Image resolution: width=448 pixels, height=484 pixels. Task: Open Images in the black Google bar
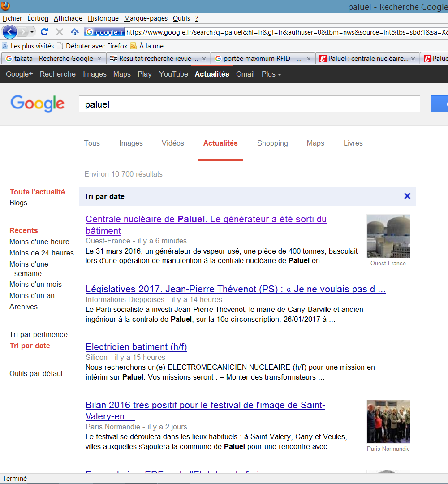(x=95, y=74)
